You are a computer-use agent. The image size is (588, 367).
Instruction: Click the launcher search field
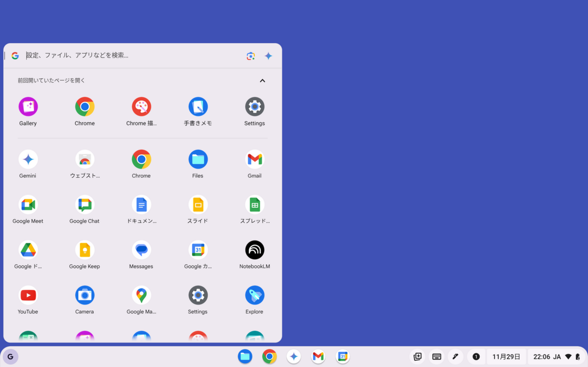[x=134, y=55]
